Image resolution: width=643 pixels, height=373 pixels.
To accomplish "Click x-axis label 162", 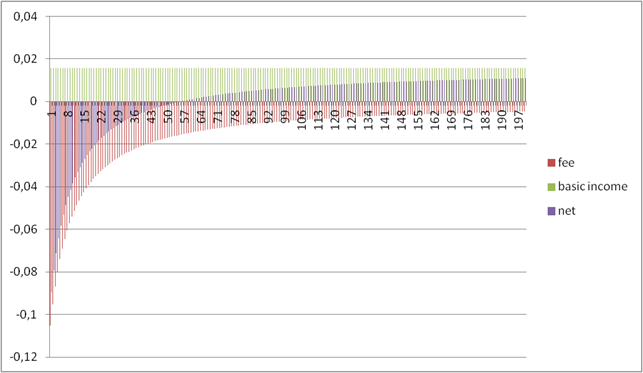I will (436, 119).
